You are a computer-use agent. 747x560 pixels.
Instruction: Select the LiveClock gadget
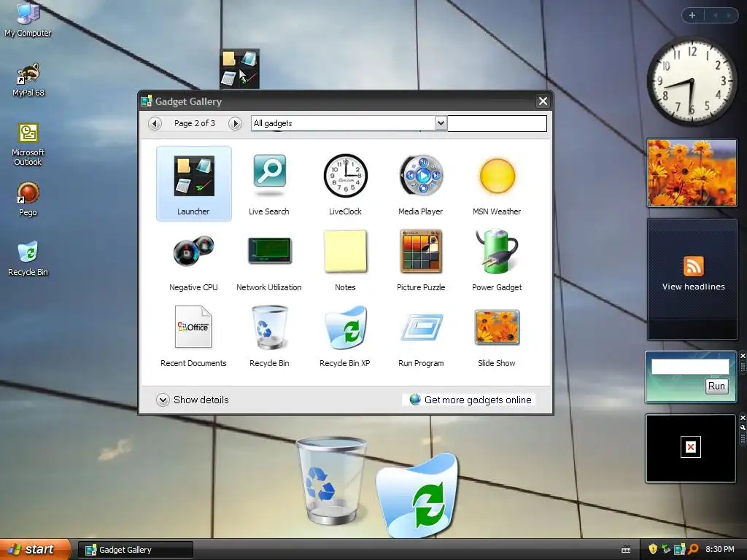(x=345, y=184)
